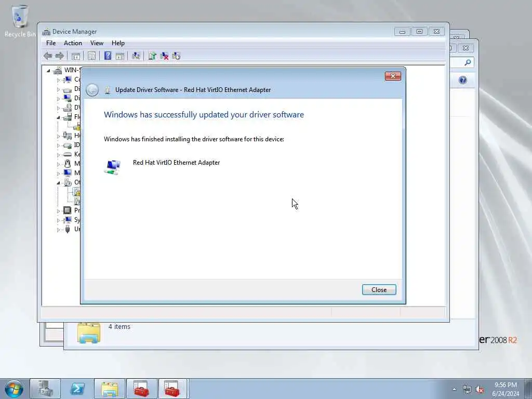Select the Human Interface Devices category icon
Screen dimensions: 532x399
(x=68, y=136)
